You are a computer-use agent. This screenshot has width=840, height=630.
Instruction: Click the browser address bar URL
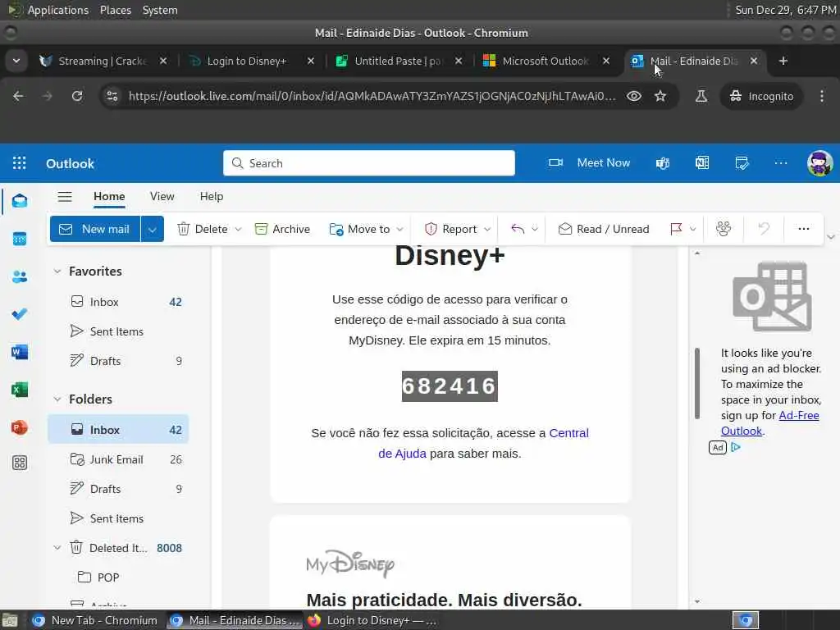[372, 97]
